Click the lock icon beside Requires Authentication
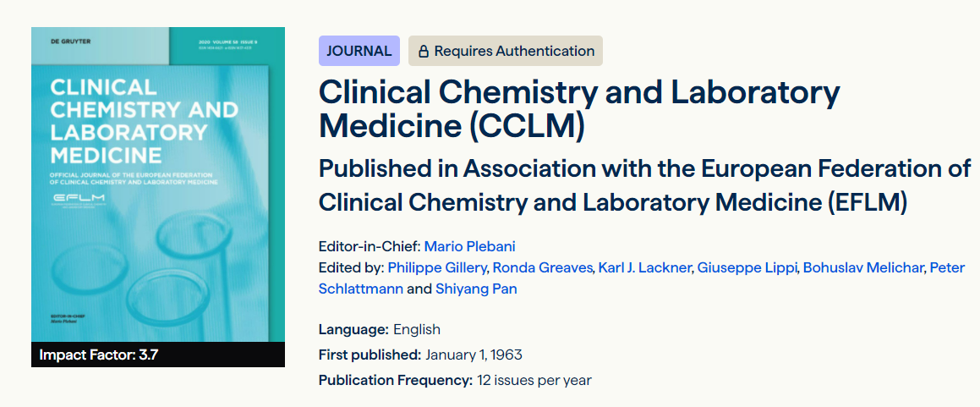Image resolution: width=980 pixels, height=407 pixels. click(424, 52)
